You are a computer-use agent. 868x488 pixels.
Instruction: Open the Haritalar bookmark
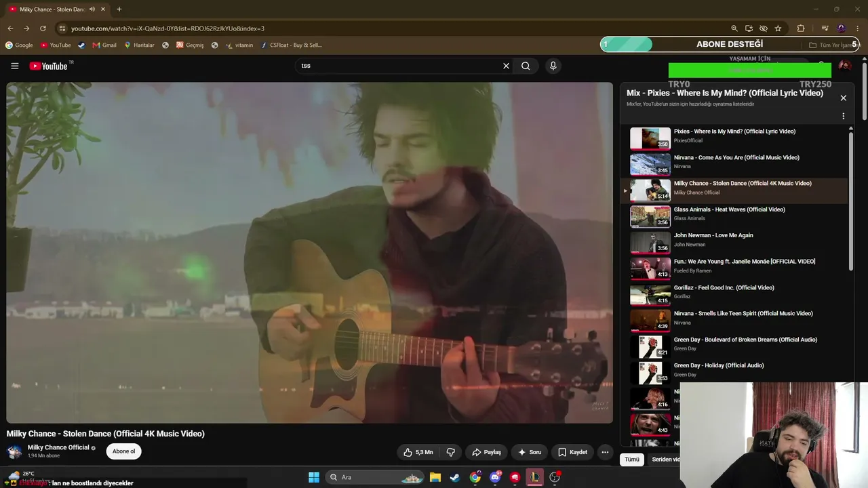pos(139,45)
